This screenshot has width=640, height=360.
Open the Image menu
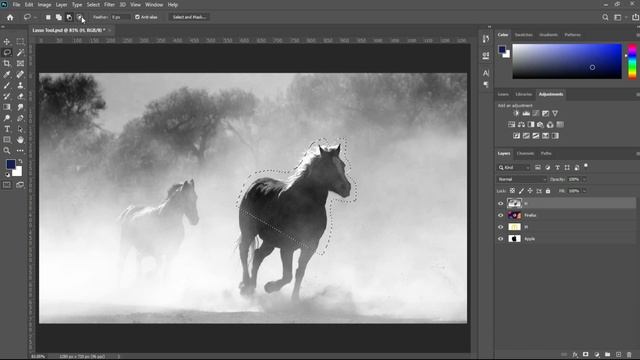click(44, 5)
